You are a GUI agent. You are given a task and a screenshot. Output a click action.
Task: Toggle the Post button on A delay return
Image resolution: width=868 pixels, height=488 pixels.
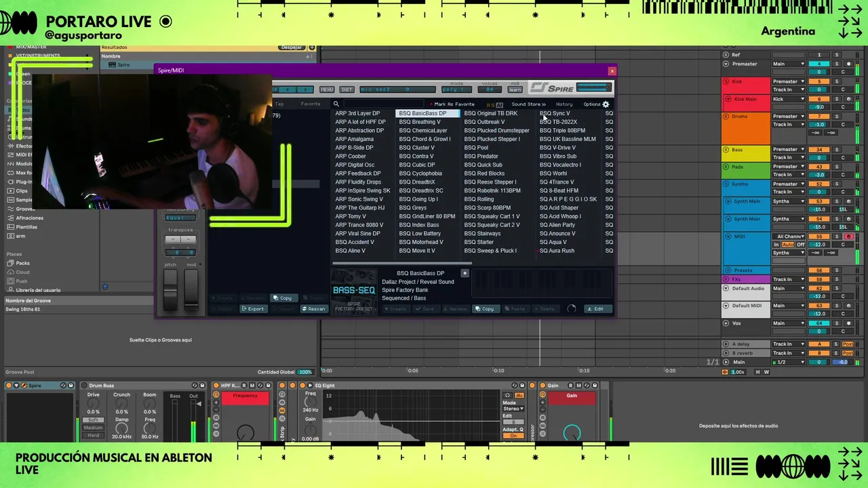click(848, 344)
